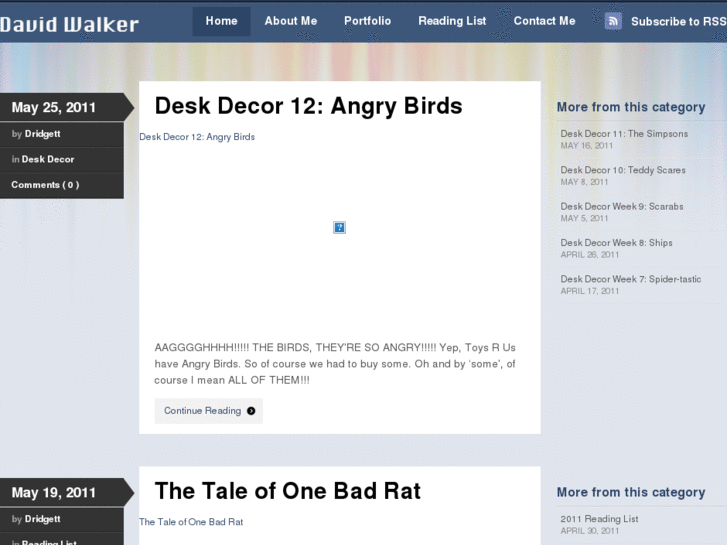Viewport: 727px width, 545px height.
Task: Go to the Portfolio page
Action: 367,21
